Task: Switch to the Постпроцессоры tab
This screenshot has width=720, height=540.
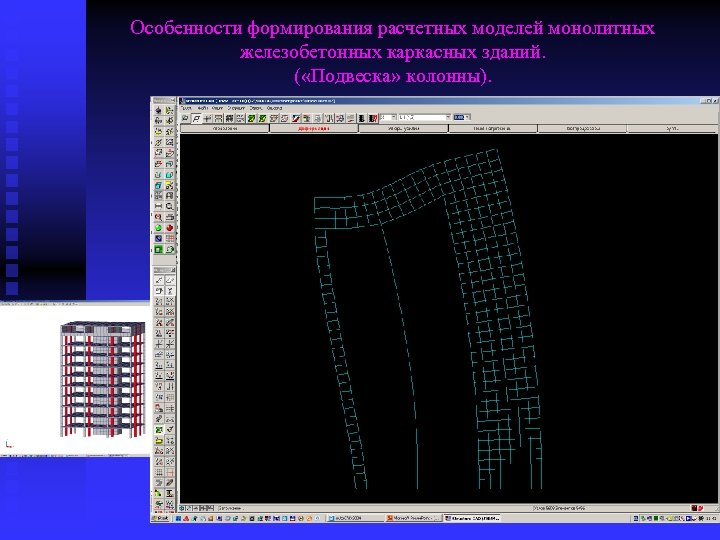Action: pos(582,129)
